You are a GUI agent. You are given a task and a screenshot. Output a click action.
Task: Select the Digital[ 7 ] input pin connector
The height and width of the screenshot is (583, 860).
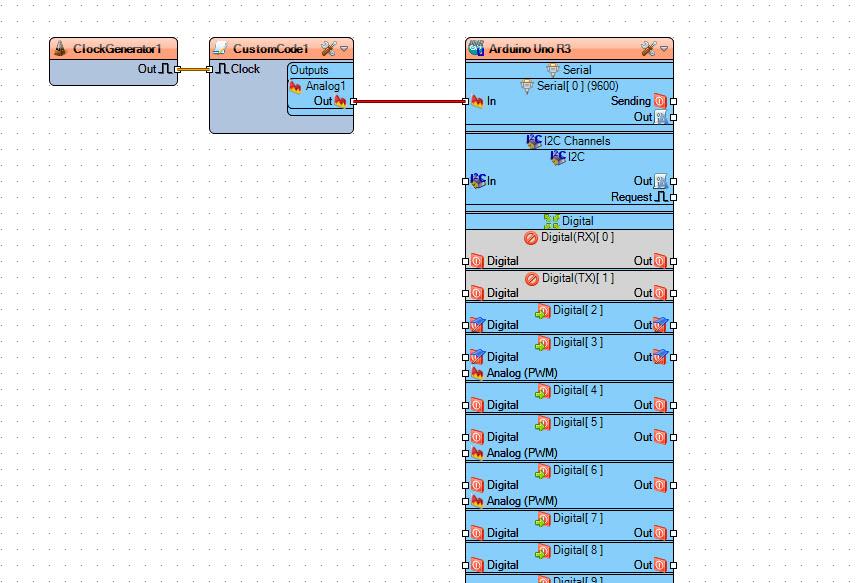(466, 533)
